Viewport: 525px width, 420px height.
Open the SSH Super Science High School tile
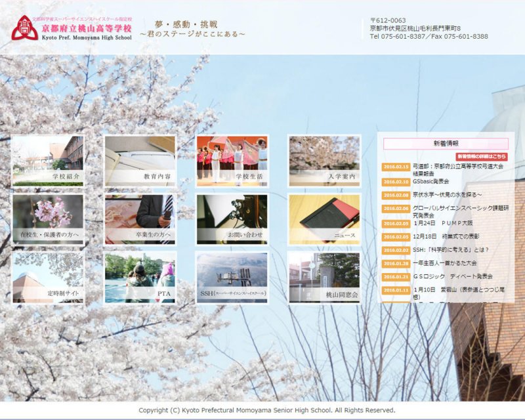click(x=232, y=278)
